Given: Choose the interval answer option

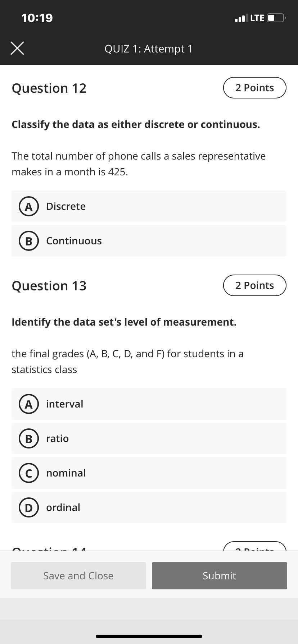Looking at the screenshot, I should pyautogui.click(x=149, y=404).
